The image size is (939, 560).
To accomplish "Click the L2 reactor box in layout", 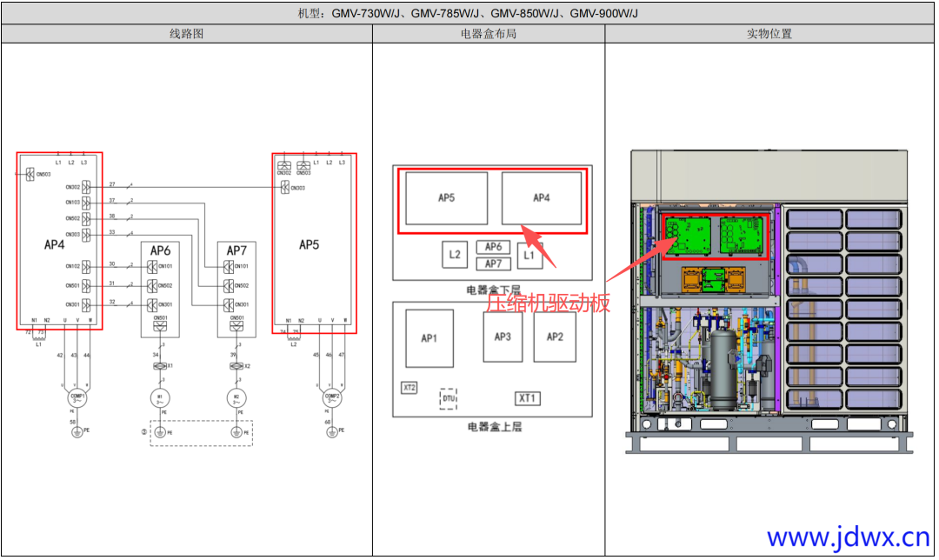I will (455, 255).
